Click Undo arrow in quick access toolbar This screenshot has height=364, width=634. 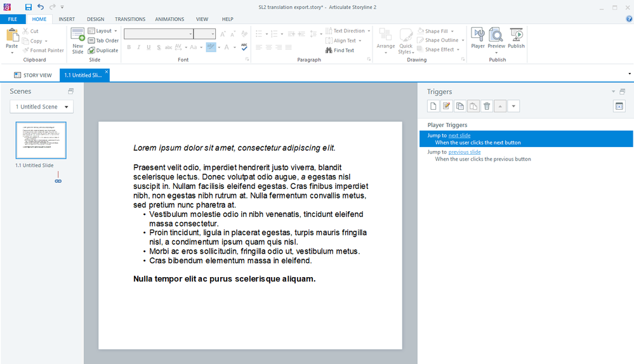(x=41, y=7)
